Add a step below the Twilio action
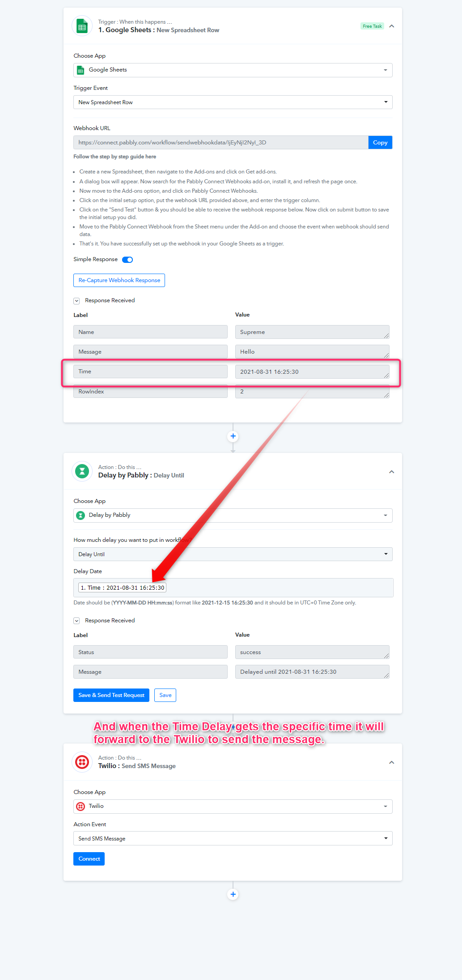Screen dimensions: 462x980 (233, 894)
